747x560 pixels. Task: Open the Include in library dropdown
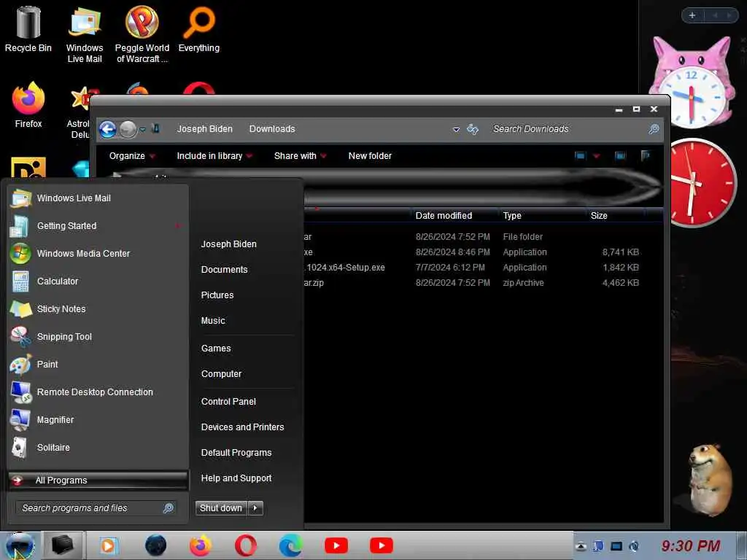[214, 156]
